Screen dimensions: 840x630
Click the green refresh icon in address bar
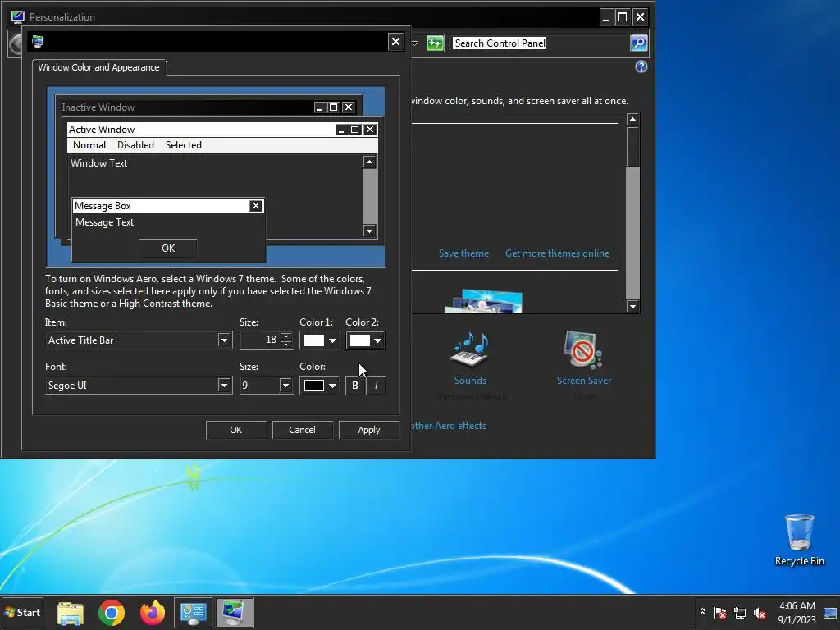pos(435,43)
